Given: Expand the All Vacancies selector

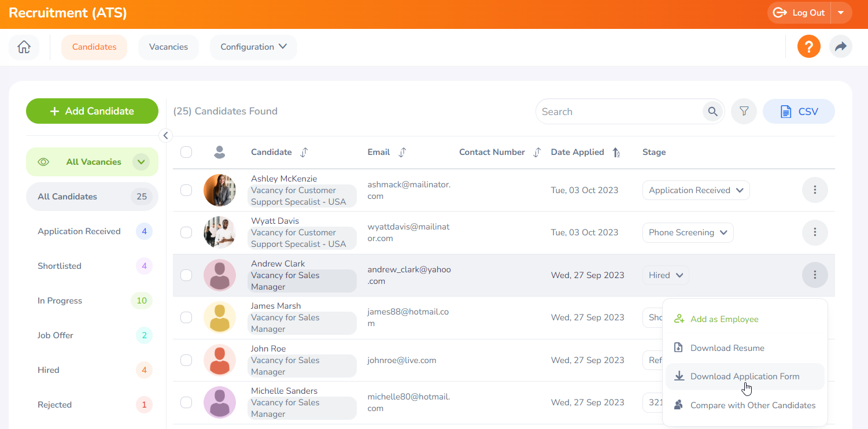Looking at the screenshot, I should 141,162.
